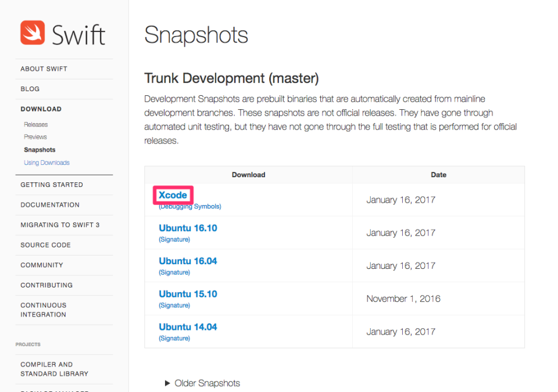Screen dimensions: 558x392
Task: Download the Ubuntu 16.10 snapshot
Action: [x=188, y=228]
